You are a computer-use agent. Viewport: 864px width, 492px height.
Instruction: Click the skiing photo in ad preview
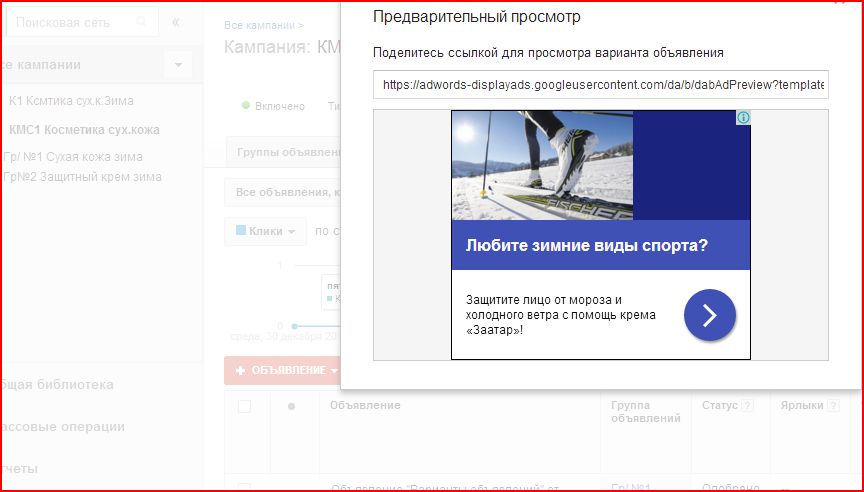pyautogui.click(x=542, y=165)
